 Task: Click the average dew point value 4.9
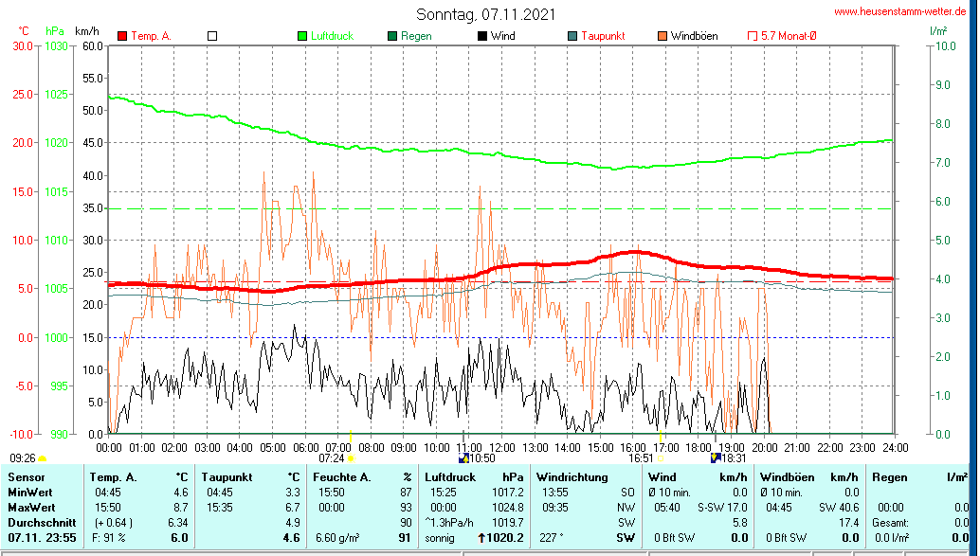point(293,522)
